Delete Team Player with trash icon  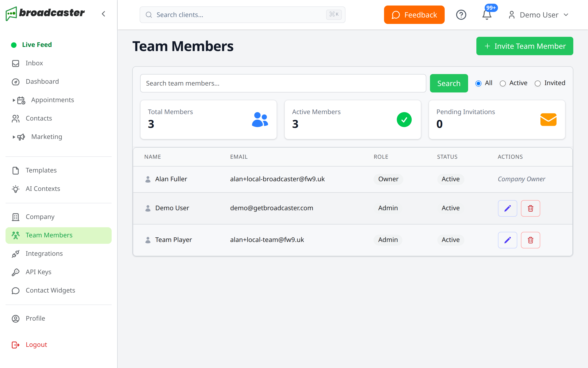click(530, 240)
